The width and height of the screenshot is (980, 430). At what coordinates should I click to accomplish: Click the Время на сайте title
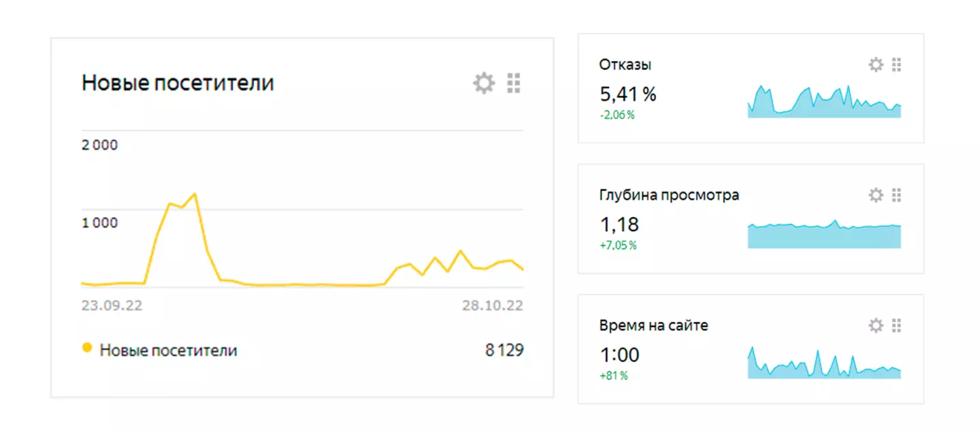click(x=653, y=326)
